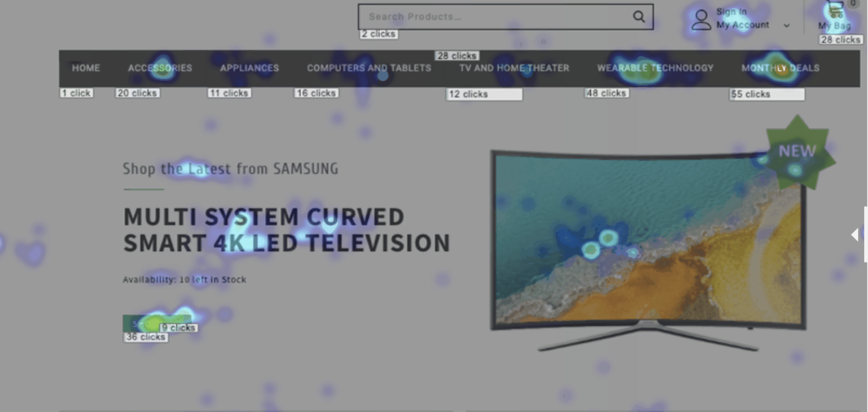Click 'Availability: 10 left in Stock' text
868x412 pixels.
(185, 280)
